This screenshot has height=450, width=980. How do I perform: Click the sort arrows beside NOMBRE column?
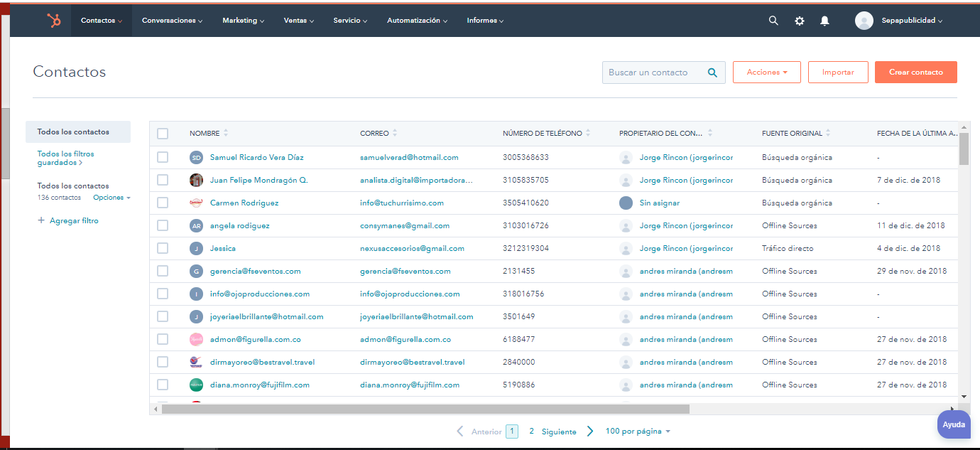coord(226,133)
